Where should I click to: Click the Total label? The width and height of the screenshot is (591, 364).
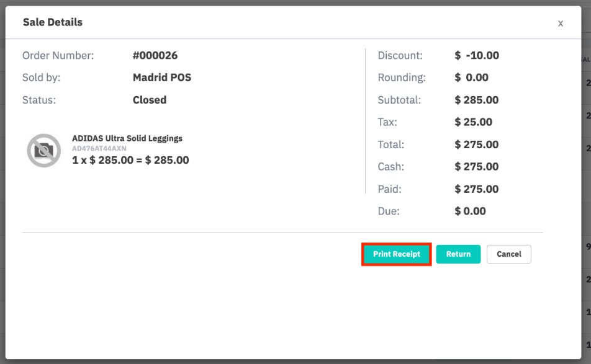[x=391, y=144]
